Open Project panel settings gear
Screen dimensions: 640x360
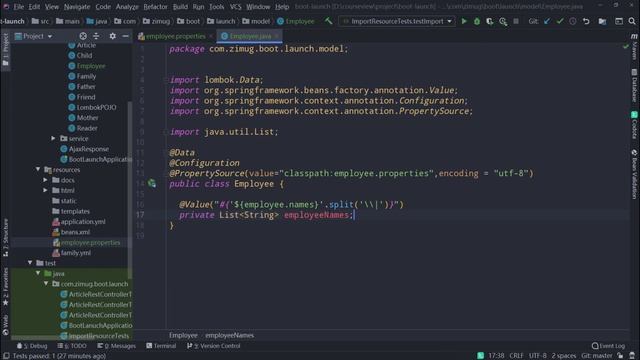112,36
